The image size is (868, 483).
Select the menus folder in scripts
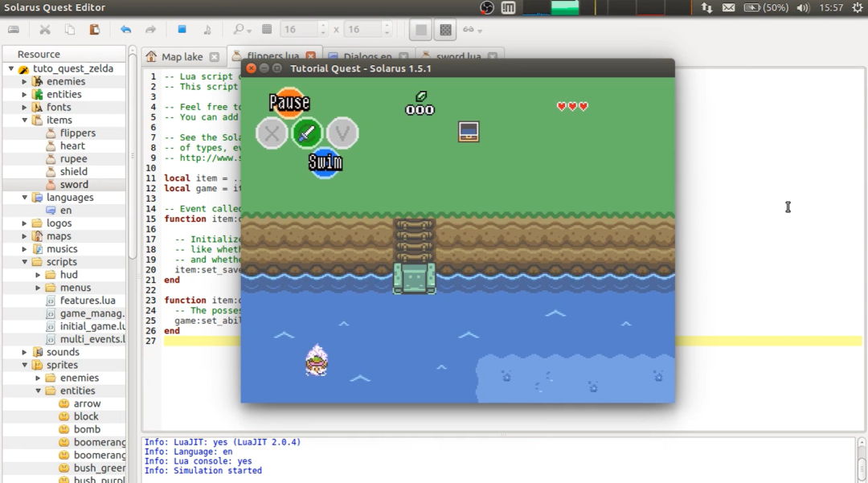pos(76,288)
